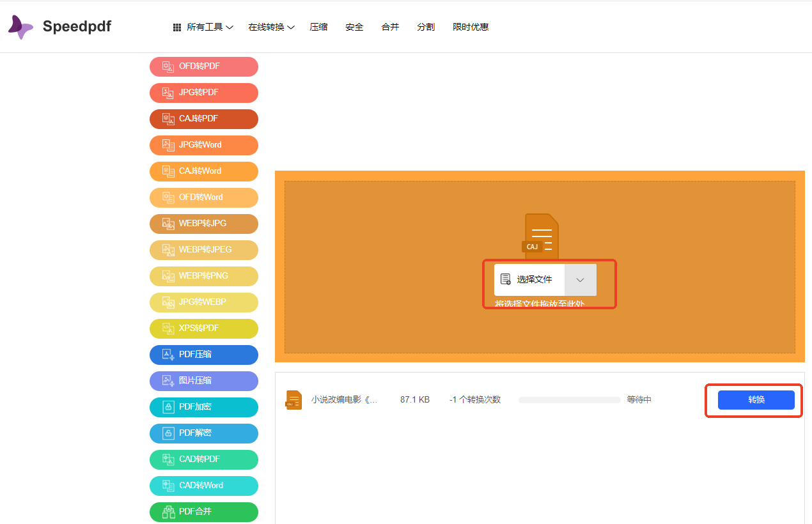The image size is (812, 524).
Task: Open the XPS转PDF tool
Action: coord(203,328)
